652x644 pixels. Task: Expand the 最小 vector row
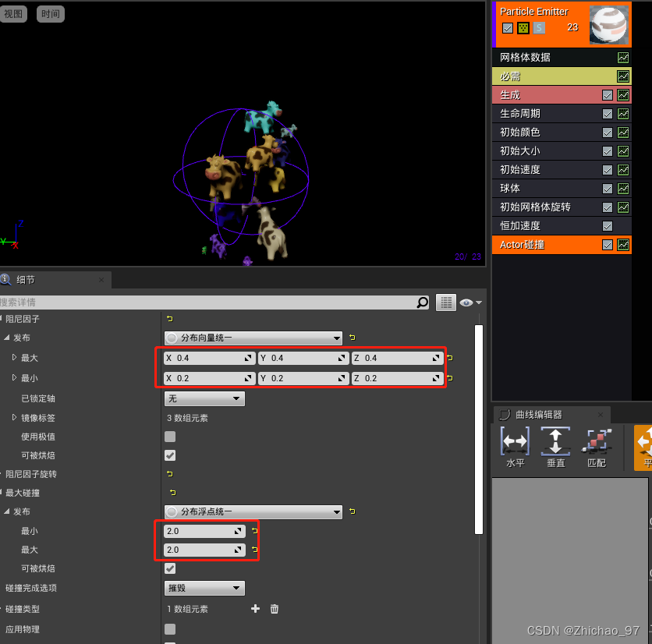coord(14,377)
